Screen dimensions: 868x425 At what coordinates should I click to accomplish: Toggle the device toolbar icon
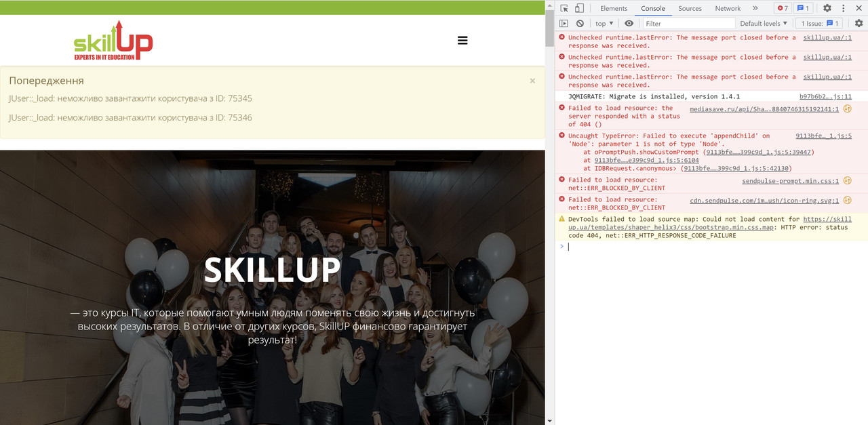(580, 8)
